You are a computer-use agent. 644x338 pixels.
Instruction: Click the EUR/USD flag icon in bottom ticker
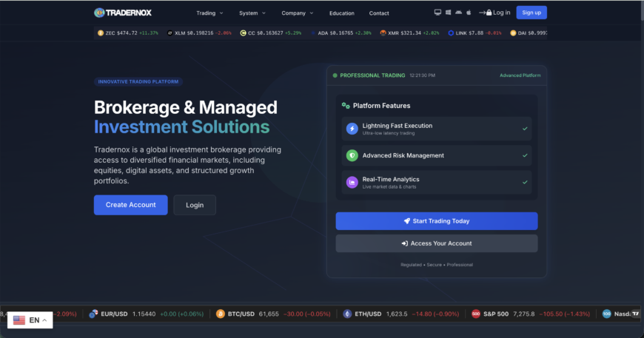pyautogui.click(x=94, y=314)
